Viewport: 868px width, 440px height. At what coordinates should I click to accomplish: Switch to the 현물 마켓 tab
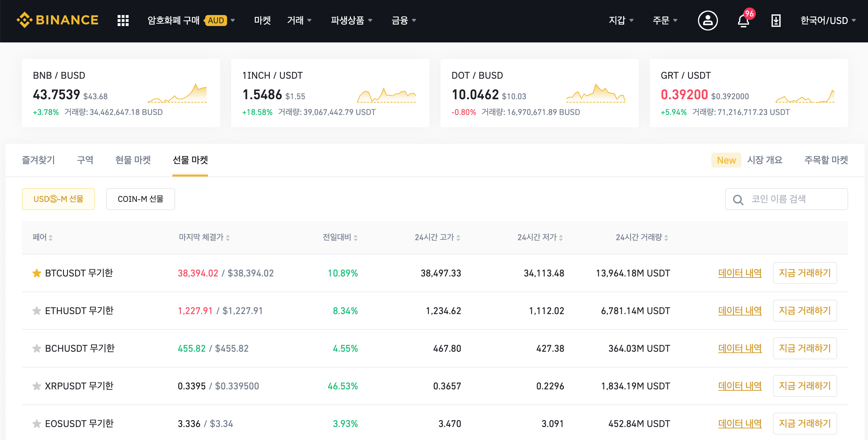(x=133, y=160)
